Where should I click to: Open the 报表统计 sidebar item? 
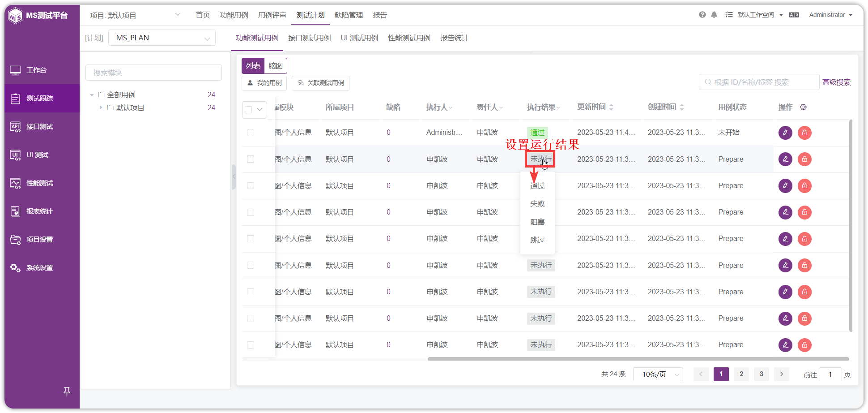tap(42, 211)
